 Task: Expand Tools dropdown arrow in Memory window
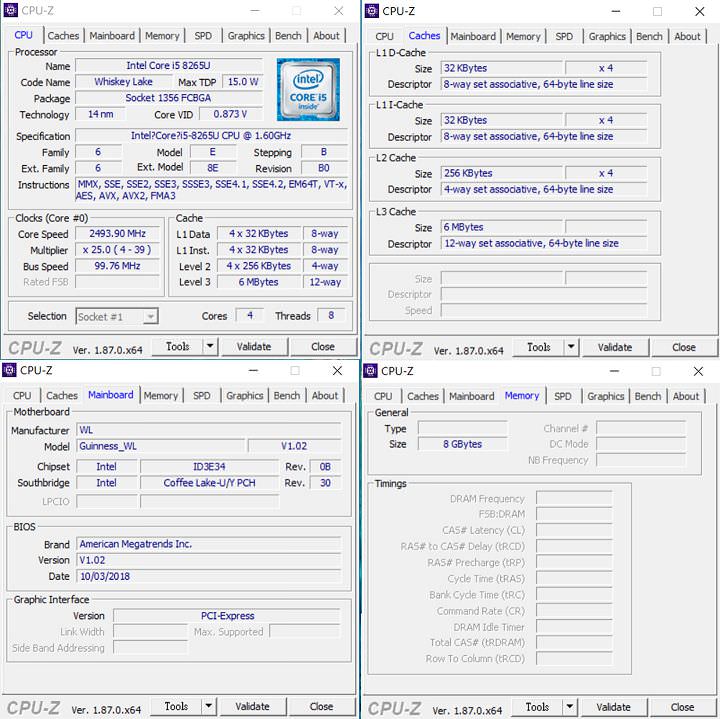(x=570, y=707)
